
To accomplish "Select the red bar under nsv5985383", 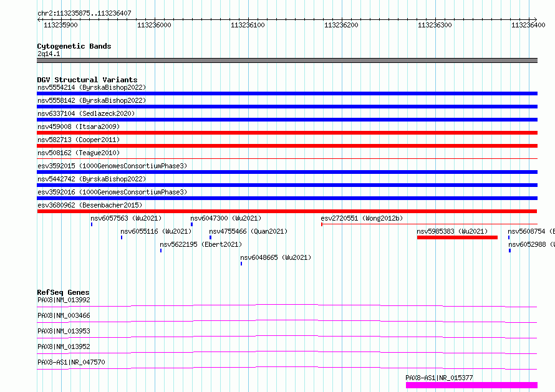I will [x=457, y=237].
